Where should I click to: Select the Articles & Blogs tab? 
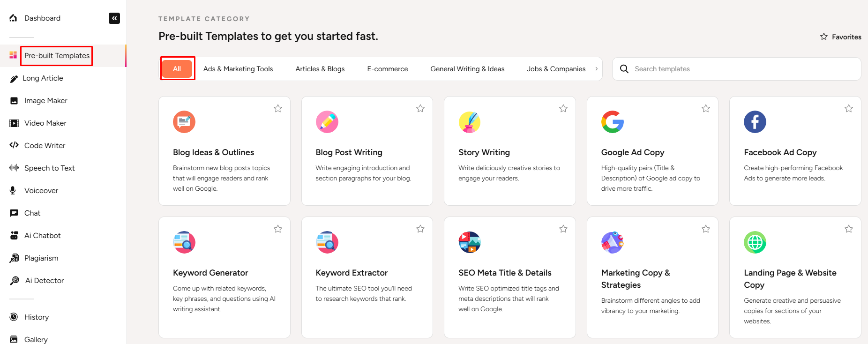click(320, 69)
